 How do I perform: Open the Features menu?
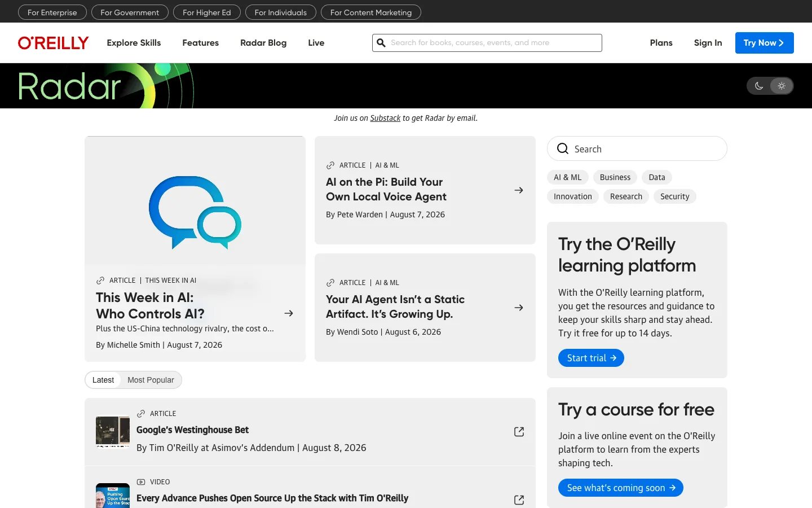(200, 43)
